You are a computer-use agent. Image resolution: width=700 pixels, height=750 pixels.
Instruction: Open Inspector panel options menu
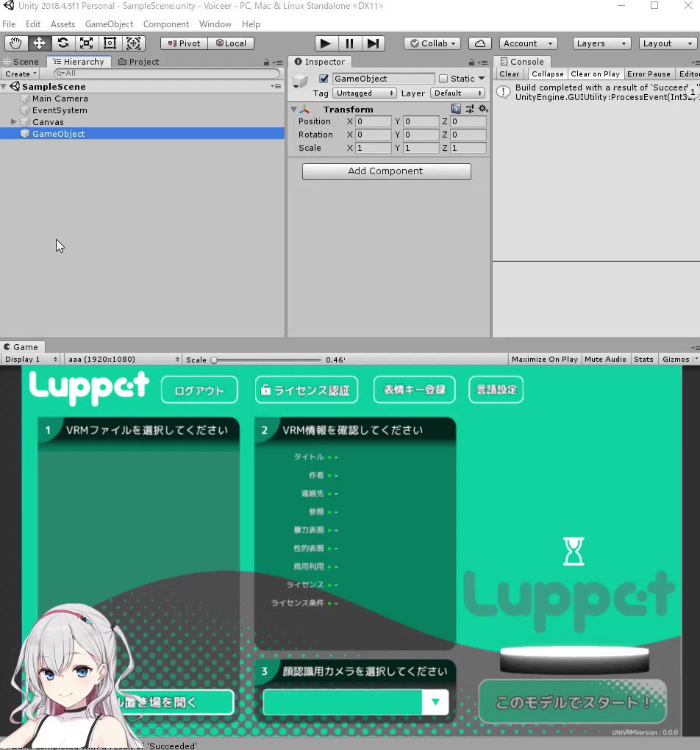pyautogui.click(x=483, y=63)
